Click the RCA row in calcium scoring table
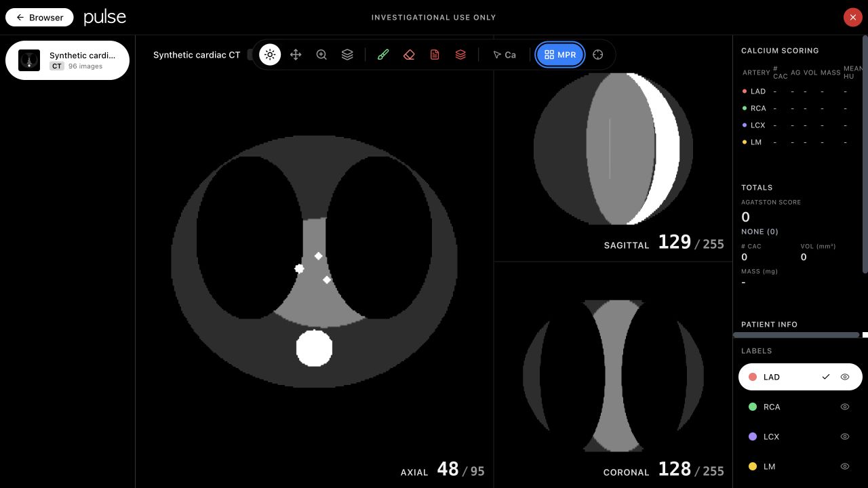Image resolution: width=868 pixels, height=488 pixels. 802,108
